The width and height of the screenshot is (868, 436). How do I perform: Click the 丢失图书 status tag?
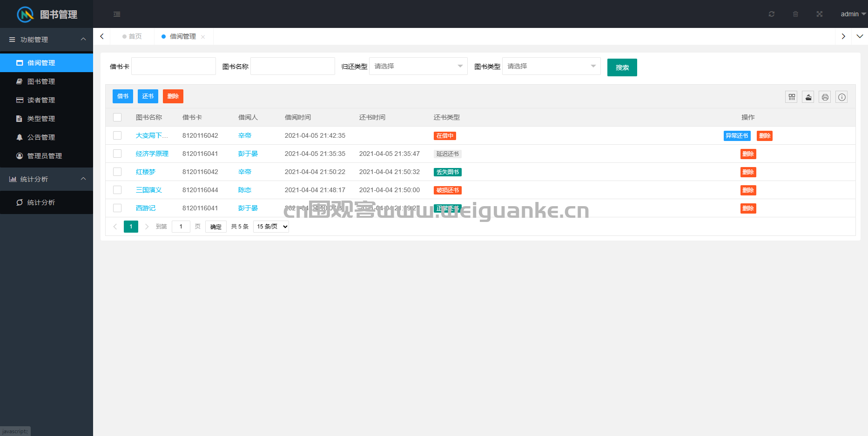tap(448, 172)
